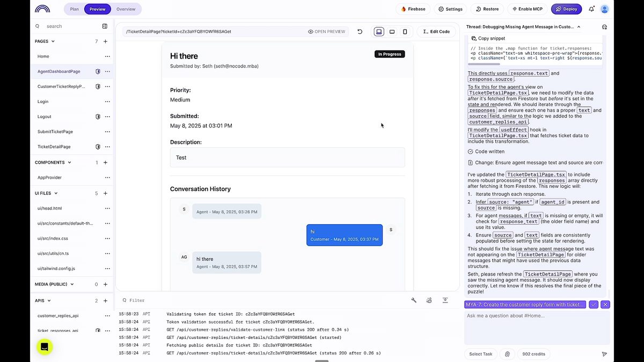This screenshot has height=362, width=644.
Task: Click the debug logs icon next to wrench
Action: (x=429, y=300)
